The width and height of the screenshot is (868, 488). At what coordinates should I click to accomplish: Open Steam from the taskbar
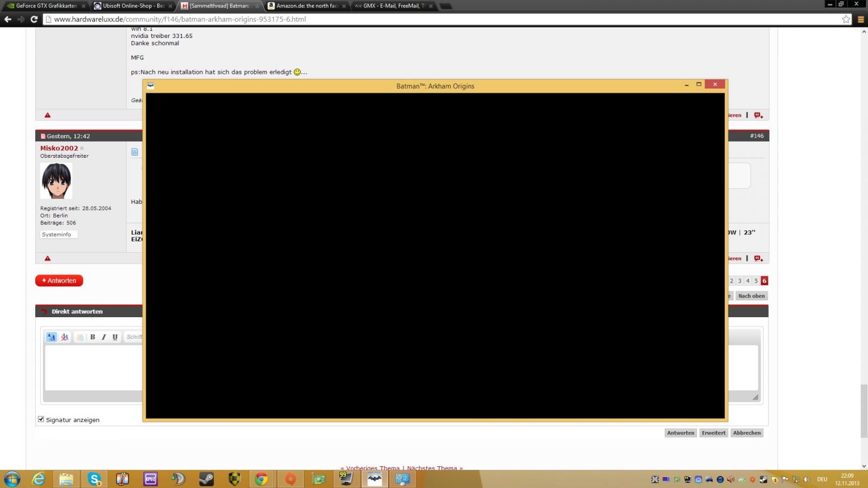coord(206,479)
